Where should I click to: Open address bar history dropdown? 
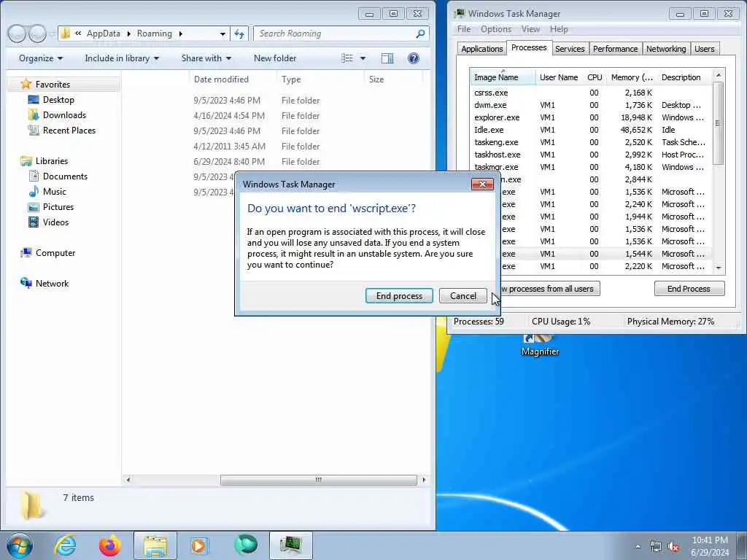pos(222,34)
